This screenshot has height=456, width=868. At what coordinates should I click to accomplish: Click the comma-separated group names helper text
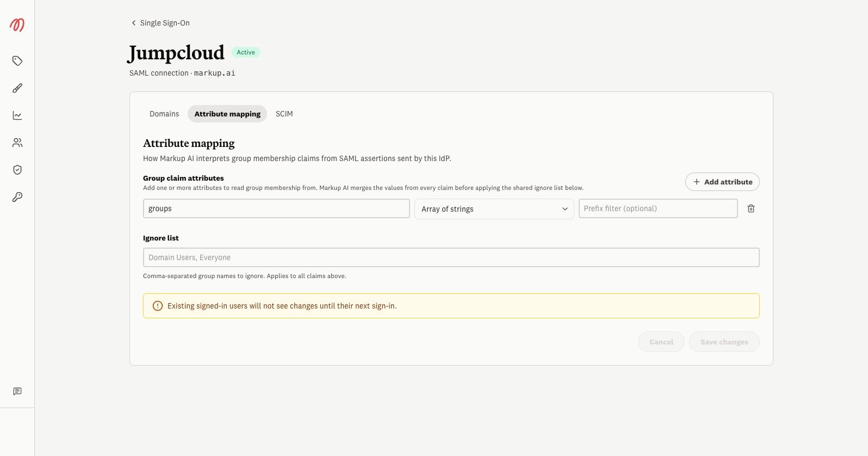coord(245,276)
